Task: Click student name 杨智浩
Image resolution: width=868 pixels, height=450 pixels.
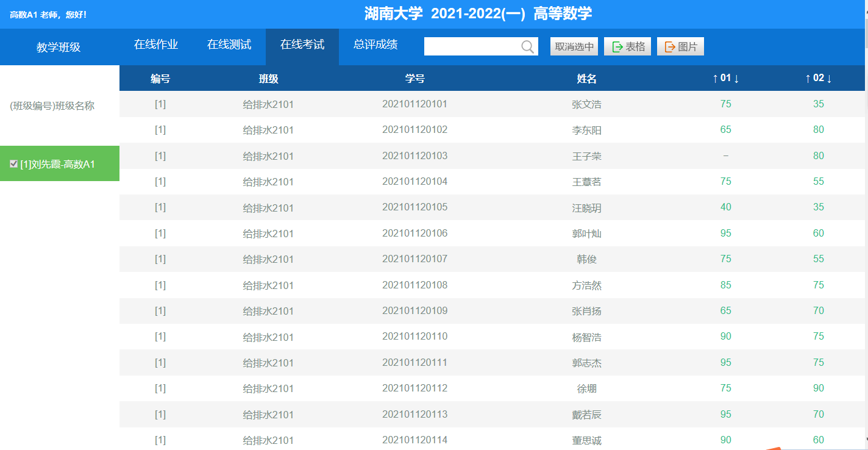Action: click(587, 337)
